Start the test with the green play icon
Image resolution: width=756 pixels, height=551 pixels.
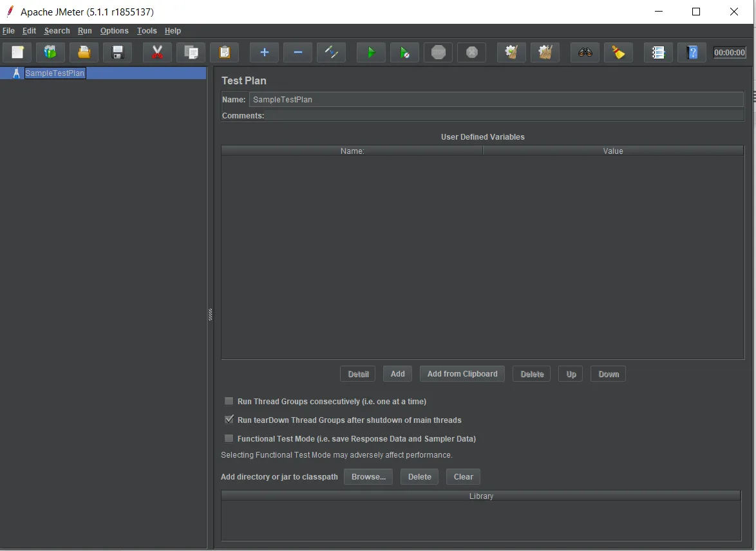pyautogui.click(x=371, y=53)
